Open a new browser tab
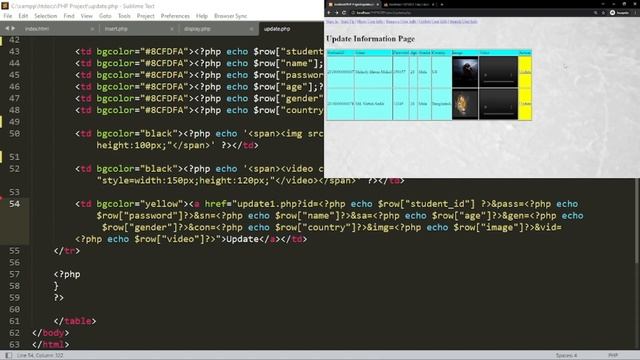640x360 pixels. click(x=442, y=4)
